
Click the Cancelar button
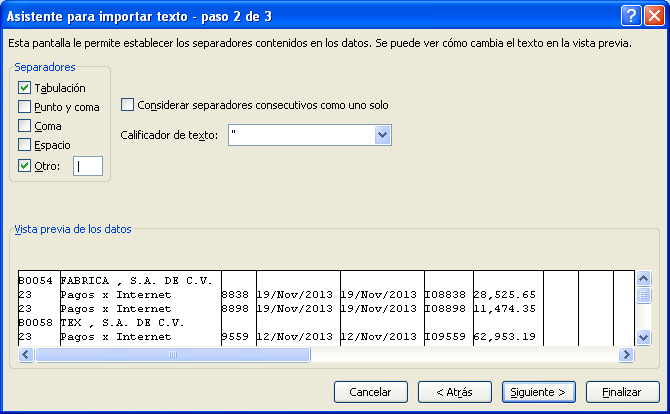pos(370,392)
